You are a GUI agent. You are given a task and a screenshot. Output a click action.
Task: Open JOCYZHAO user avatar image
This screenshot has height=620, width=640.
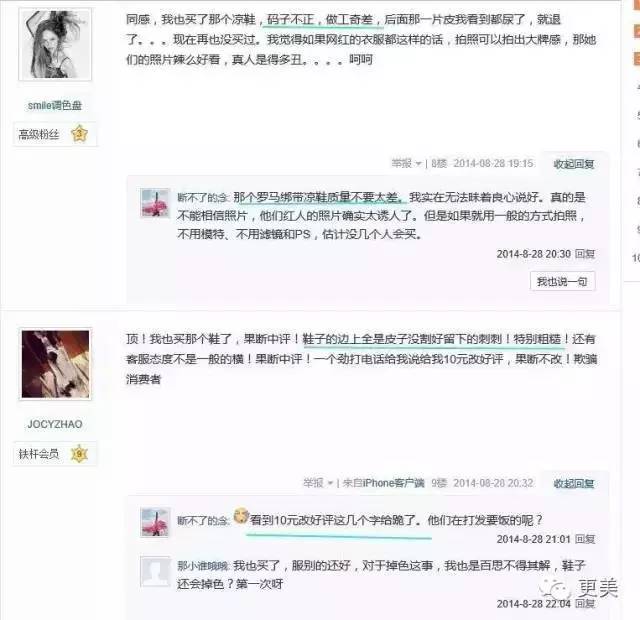point(56,364)
